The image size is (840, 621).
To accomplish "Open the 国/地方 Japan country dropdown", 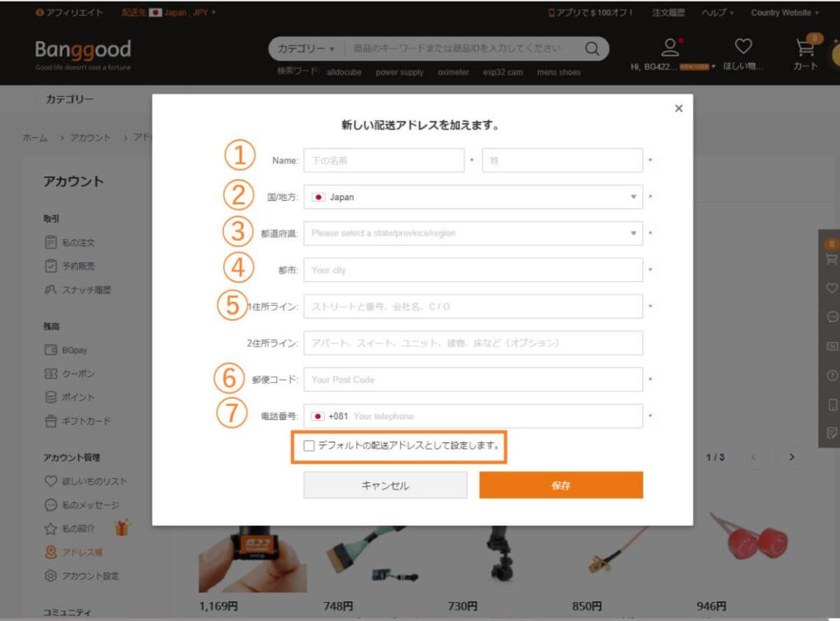I will click(x=473, y=197).
